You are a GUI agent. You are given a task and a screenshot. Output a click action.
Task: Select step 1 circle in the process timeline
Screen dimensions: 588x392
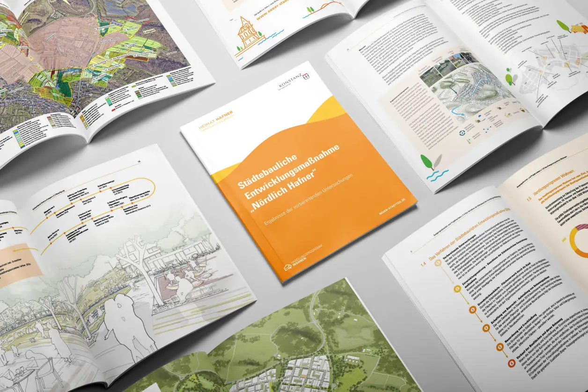pos(438,263)
